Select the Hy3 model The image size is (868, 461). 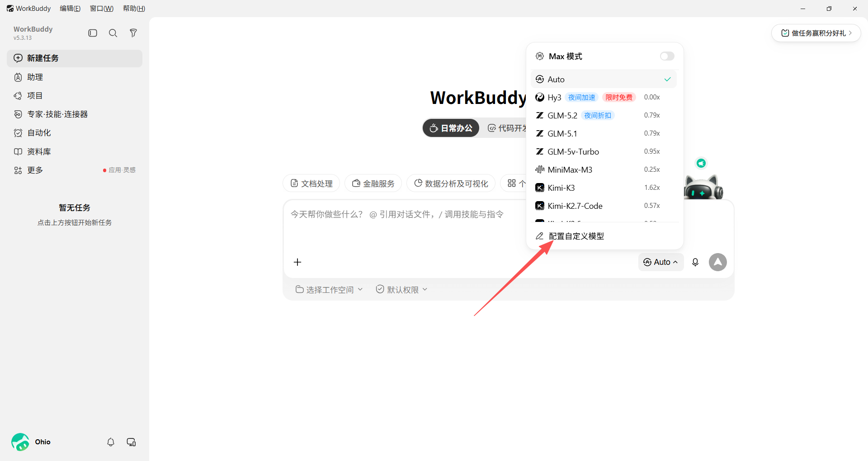click(604, 97)
